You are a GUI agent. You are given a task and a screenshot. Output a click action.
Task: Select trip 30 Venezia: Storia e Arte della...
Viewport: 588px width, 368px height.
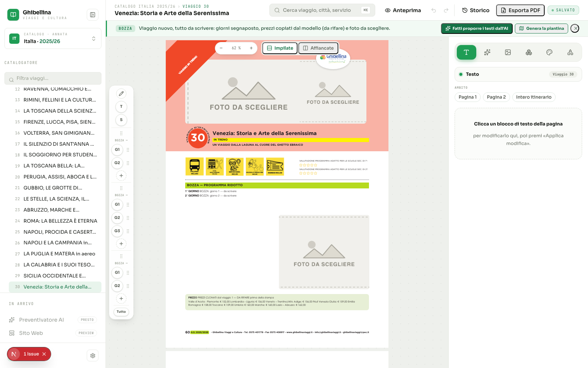pos(55,287)
